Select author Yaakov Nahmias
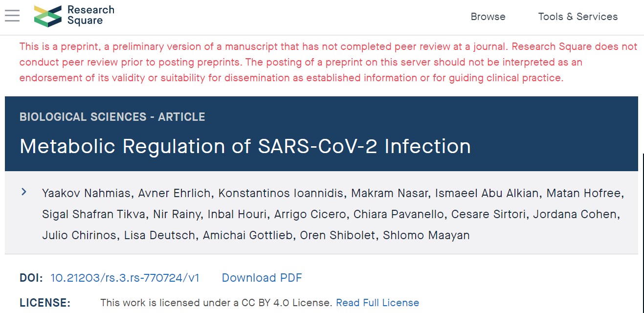Viewport: 644px width, 313px height. coord(86,193)
